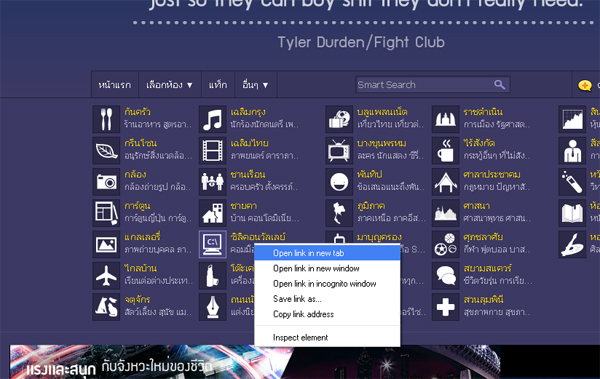Image resolution: width=600 pixels, height=379 pixels.
Task: Click the Thailand map icon for ภูมิภาค
Action: [x=339, y=213]
